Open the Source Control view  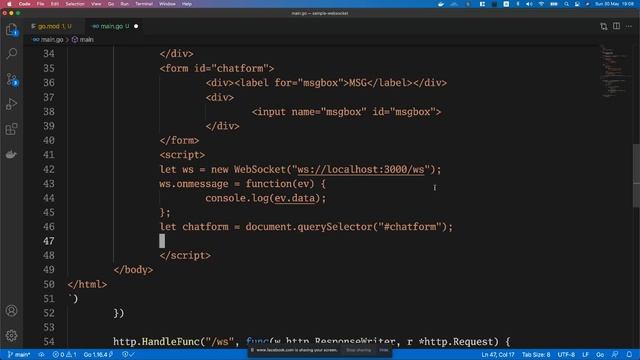[11, 79]
